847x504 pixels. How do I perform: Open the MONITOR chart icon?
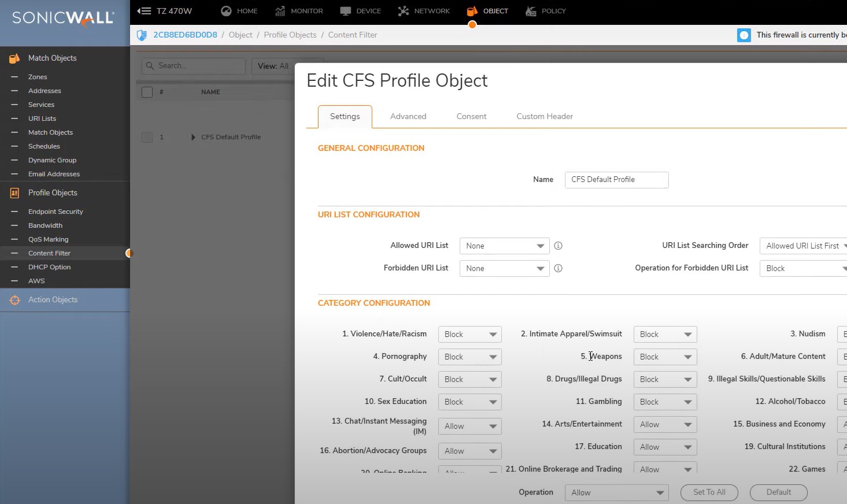pos(280,11)
